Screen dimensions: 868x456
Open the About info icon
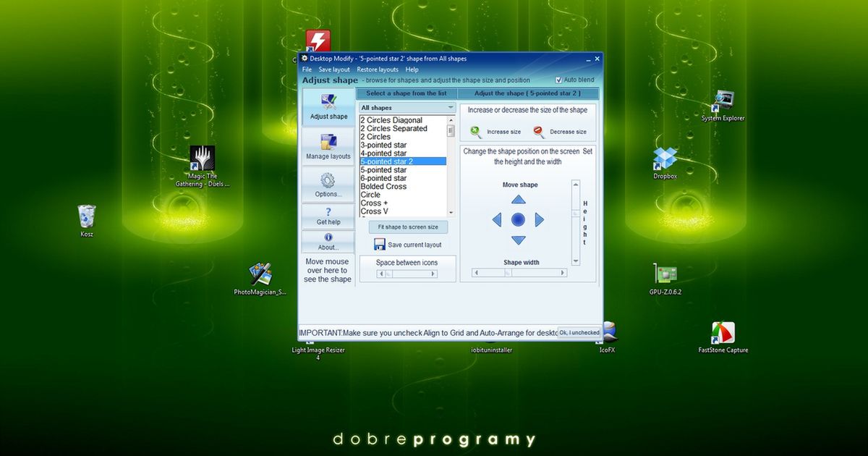click(x=328, y=238)
